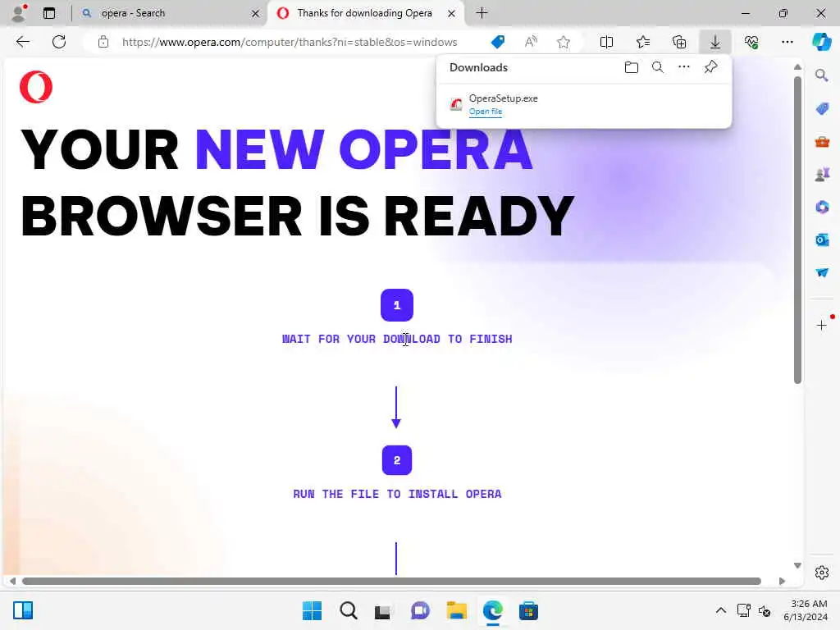Search downloads with magnifier icon
Image resolution: width=840 pixels, height=630 pixels.
658,67
